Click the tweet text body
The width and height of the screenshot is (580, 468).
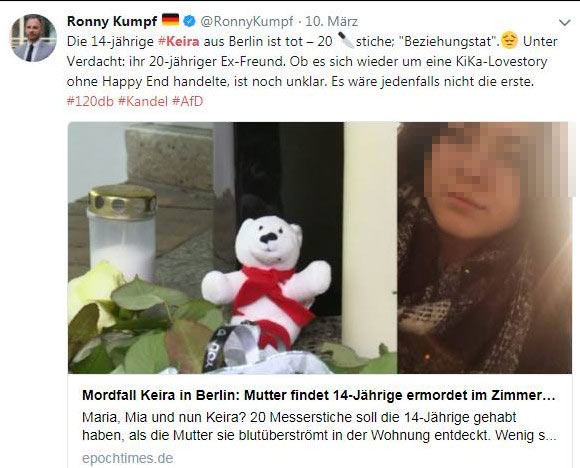312,61
